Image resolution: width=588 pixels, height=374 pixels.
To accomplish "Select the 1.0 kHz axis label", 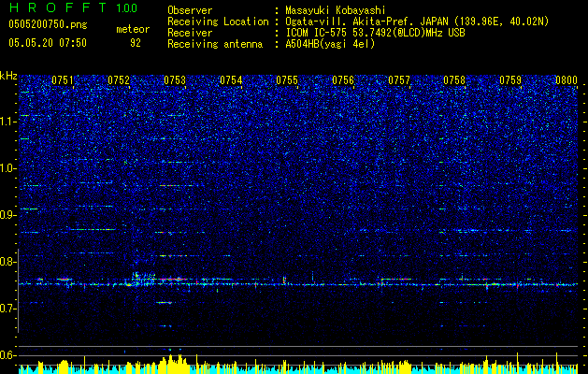I will coord(7,168).
